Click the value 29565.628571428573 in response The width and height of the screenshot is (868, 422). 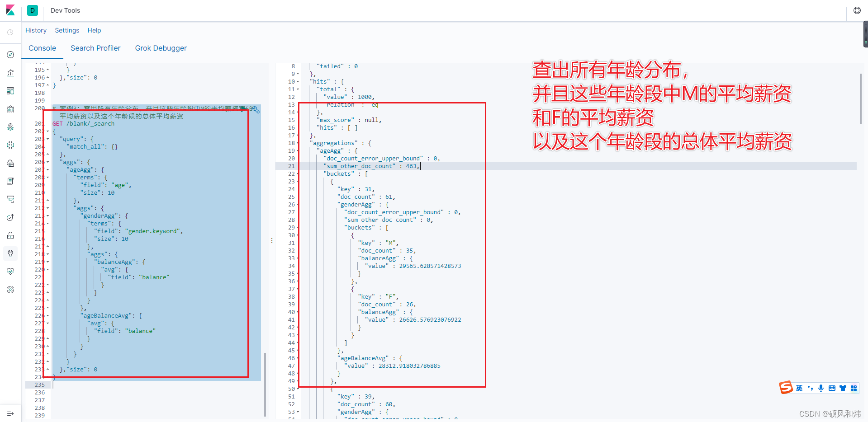[x=430, y=266]
